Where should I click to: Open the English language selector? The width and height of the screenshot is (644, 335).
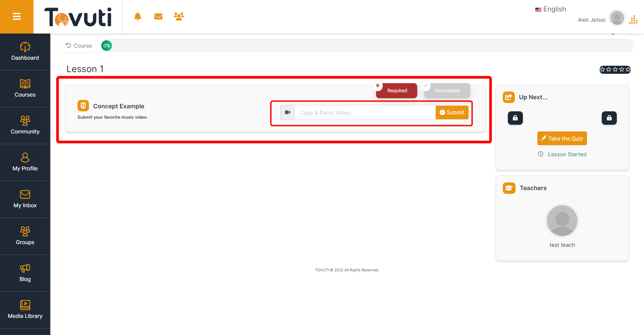(550, 9)
